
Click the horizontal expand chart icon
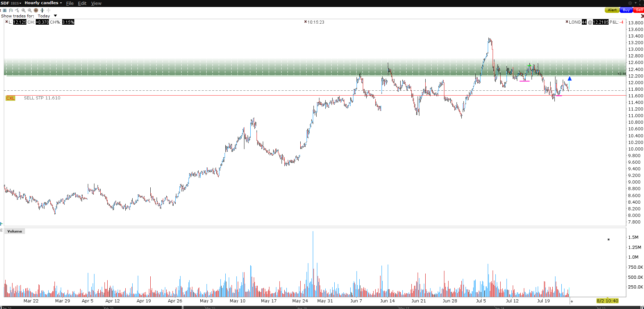[42, 10]
